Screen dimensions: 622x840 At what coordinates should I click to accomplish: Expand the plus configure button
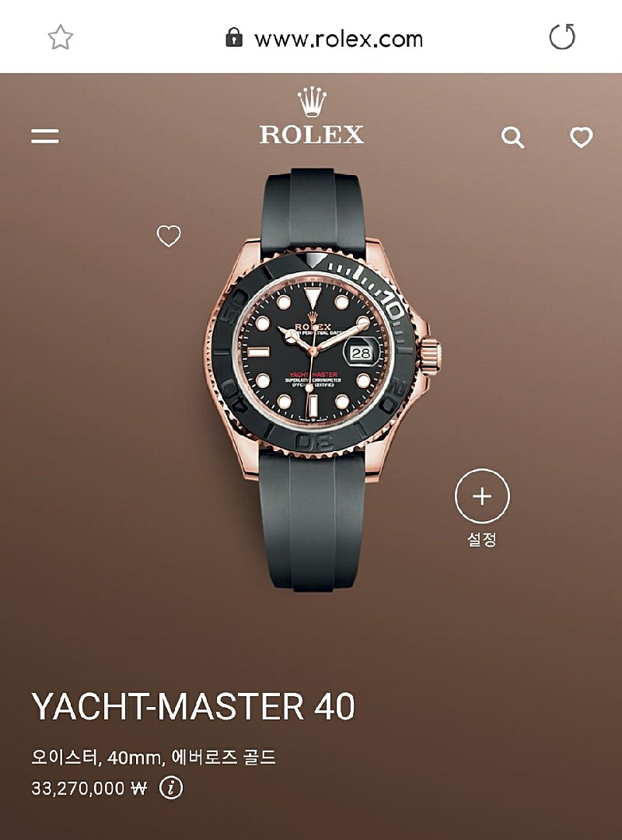pos(482,496)
